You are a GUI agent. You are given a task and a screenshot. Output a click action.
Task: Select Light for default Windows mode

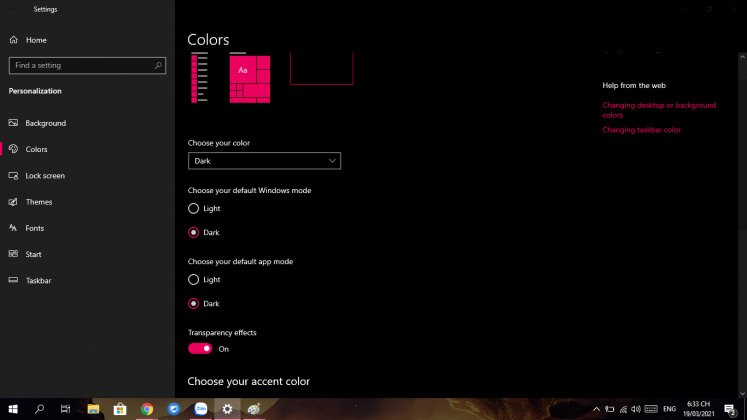point(194,209)
